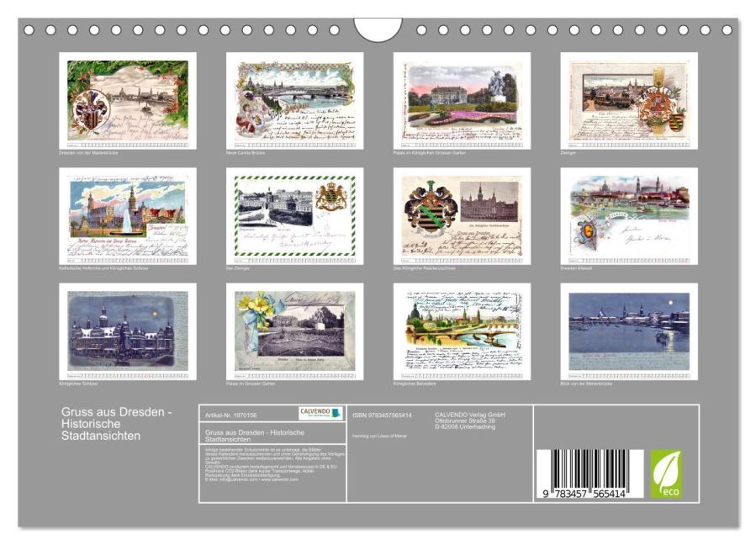This screenshot has height=545, width=756.
Task: Click the small legal notice paragraph
Action: pos(275,464)
